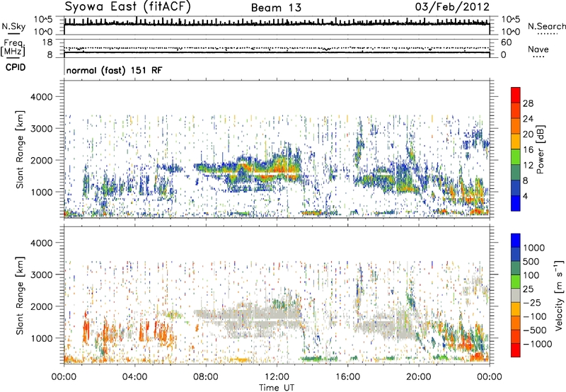Screen dimensions: 566x392
Task: Pick the red bottom segment of Velocity colorbar
Action: (516, 350)
